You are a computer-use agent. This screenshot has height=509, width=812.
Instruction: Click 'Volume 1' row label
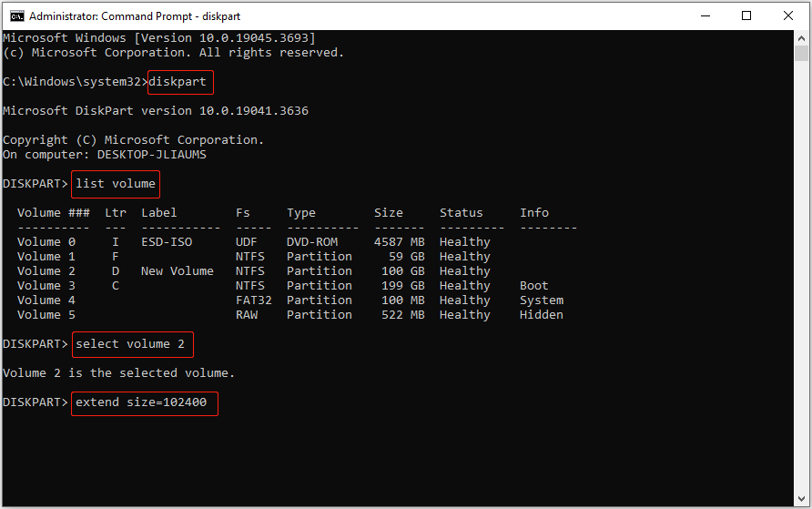(46, 256)
